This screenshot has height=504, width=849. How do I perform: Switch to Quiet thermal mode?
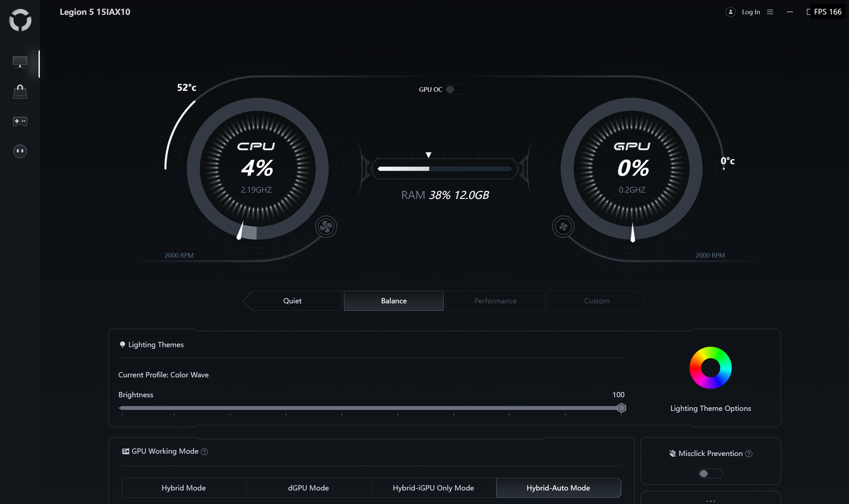point(292,301)
